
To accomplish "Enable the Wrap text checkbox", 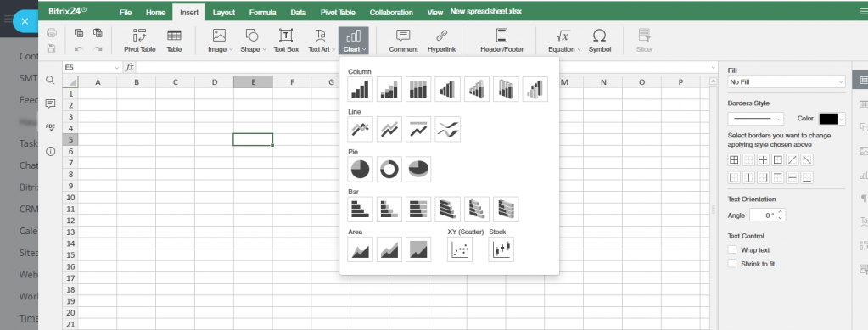I will (x=732, y=249).
